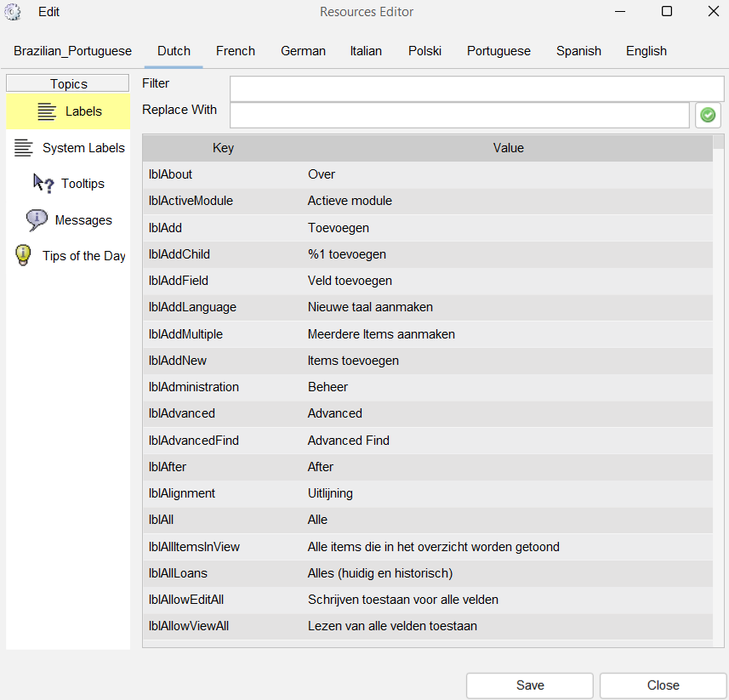This screenshot has width=729, height=700.
Task: Select the Tooltips cursor question-mark icon
Action: (x=43, y=184)
